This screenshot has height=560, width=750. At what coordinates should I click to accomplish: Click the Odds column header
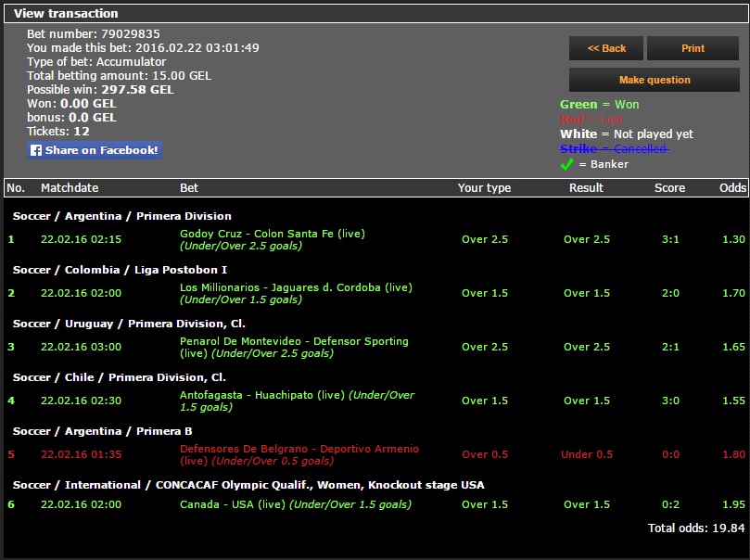(732, 187)
